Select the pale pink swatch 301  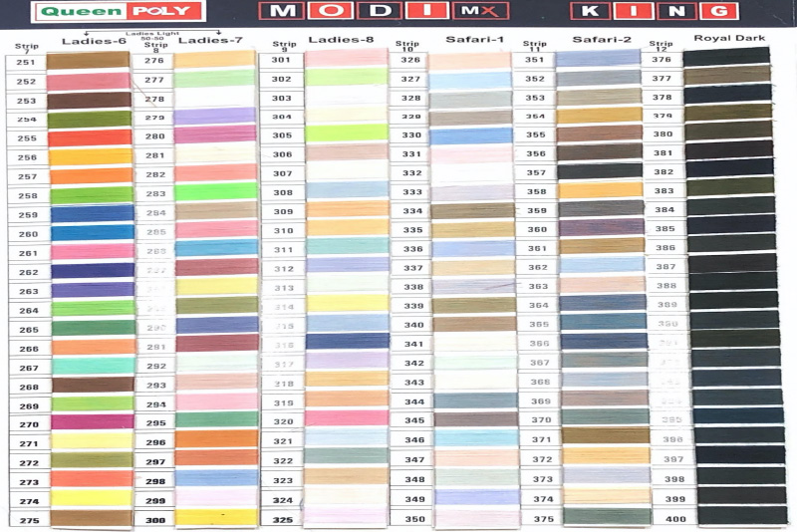[346, 59]
